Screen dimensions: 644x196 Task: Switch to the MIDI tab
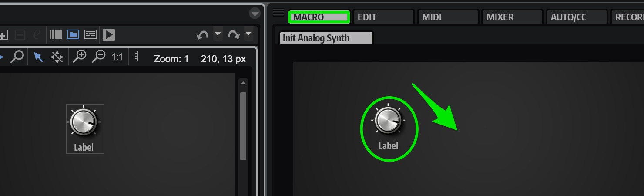448,17
